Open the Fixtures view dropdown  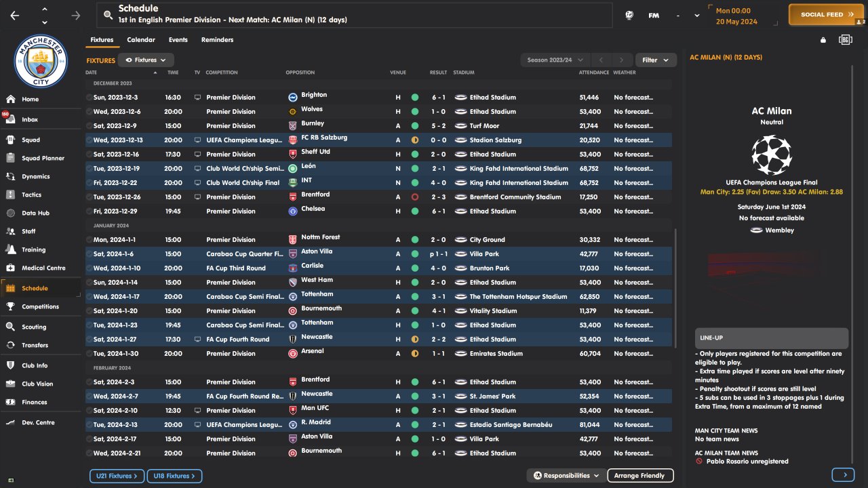tap(146, 60)
